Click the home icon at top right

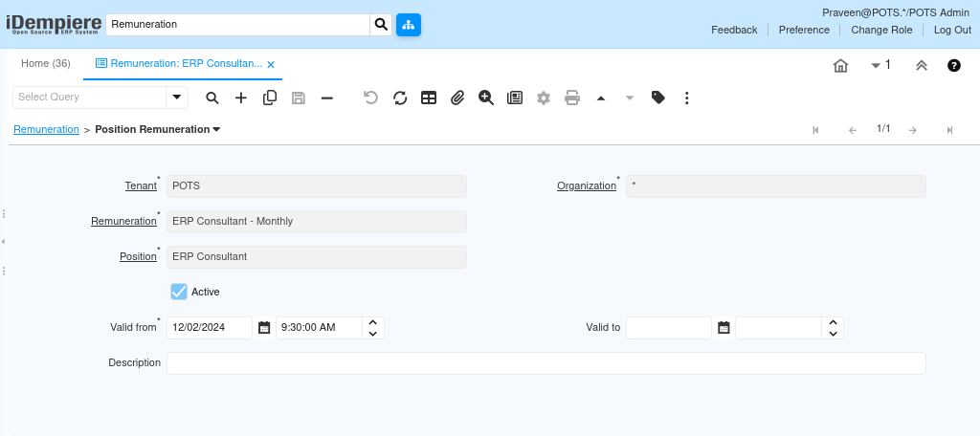840,65
